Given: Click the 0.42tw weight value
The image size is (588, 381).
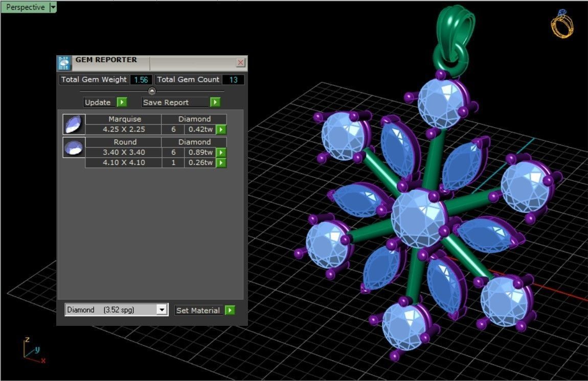Looking at the screenshot, I should click(x=200, y=130).
